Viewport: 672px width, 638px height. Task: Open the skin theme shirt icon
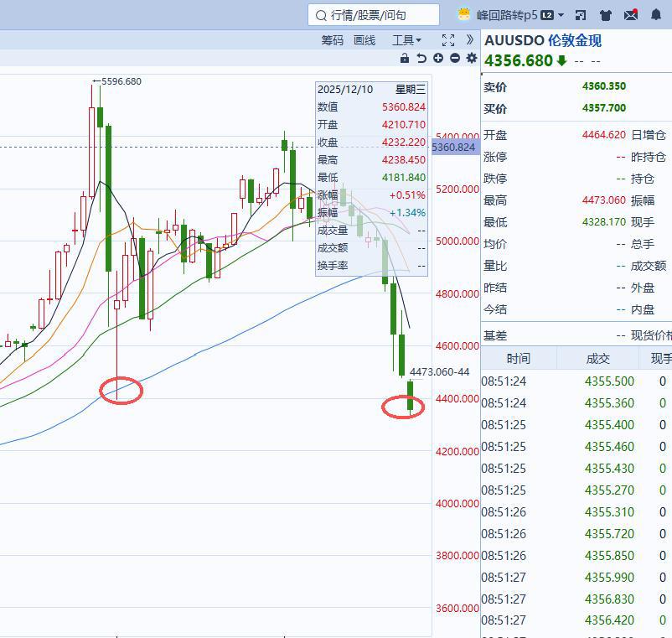(x=606, y=16)
